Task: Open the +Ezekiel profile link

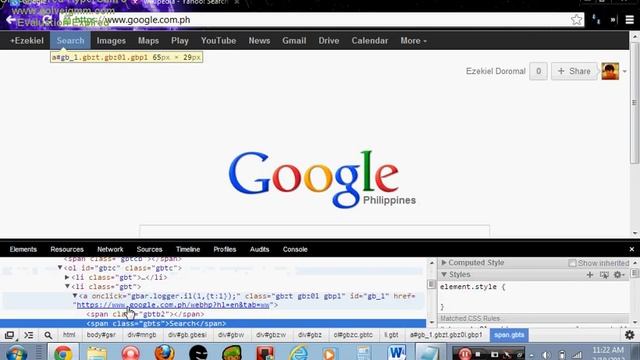Action: 27,41
